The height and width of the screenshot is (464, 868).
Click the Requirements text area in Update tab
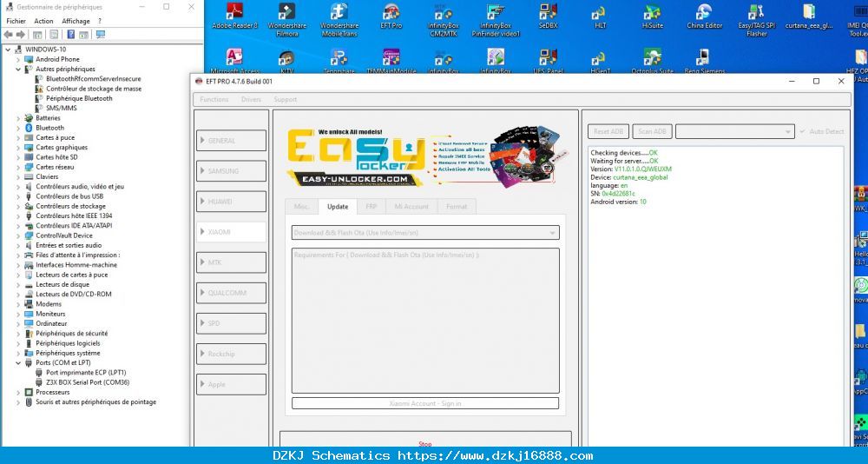click(x=425, y=321)
